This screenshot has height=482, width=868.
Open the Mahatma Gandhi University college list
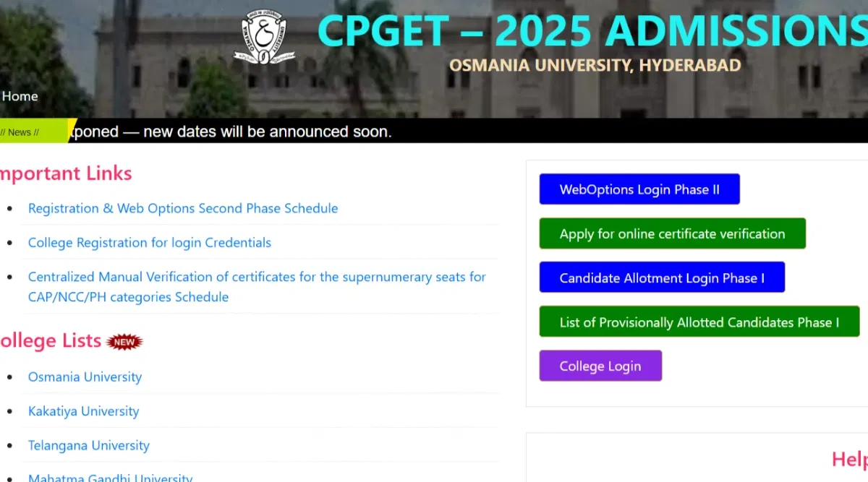(110, 477)
